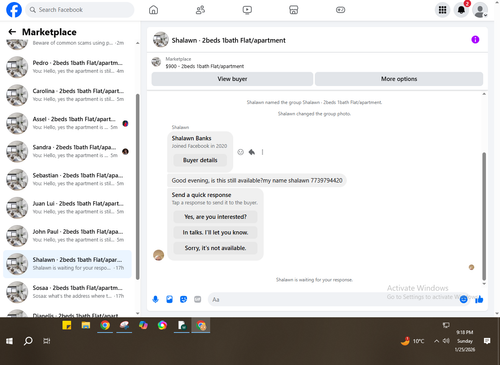Click the conversation list scroll-down arrow
This screenshot has width=500, height=365.
tap(137, 313)
